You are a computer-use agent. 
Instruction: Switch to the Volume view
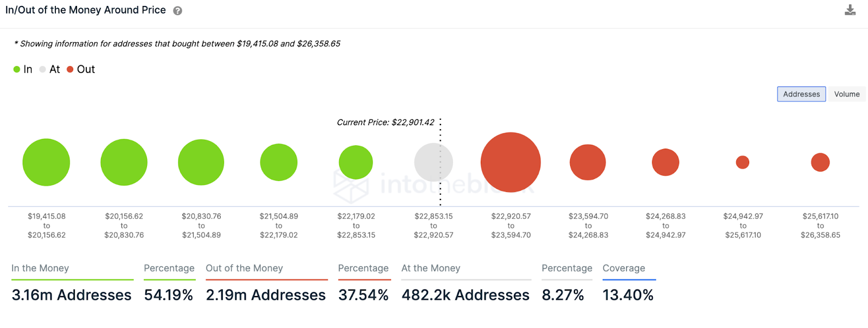[x=846, y=94]
